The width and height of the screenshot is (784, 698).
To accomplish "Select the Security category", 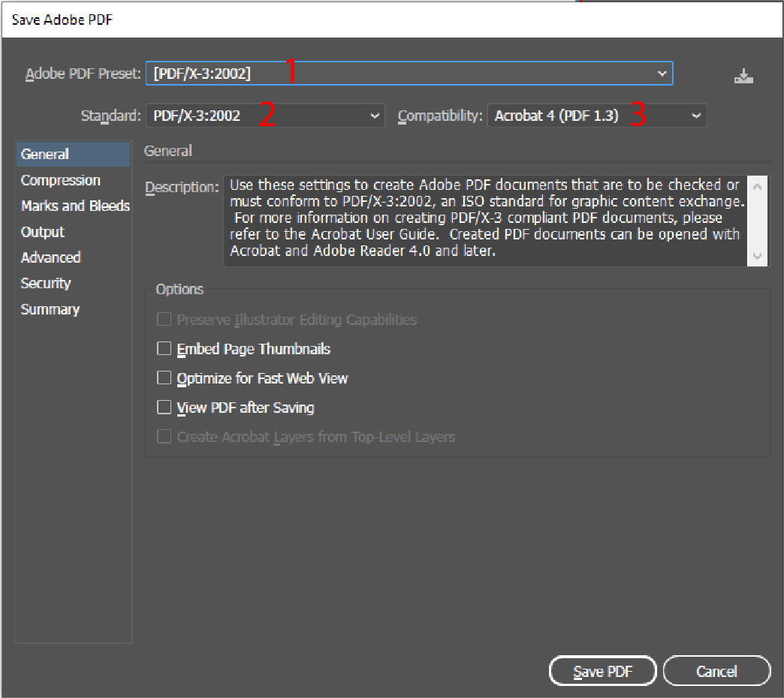I will pos(46,283).
